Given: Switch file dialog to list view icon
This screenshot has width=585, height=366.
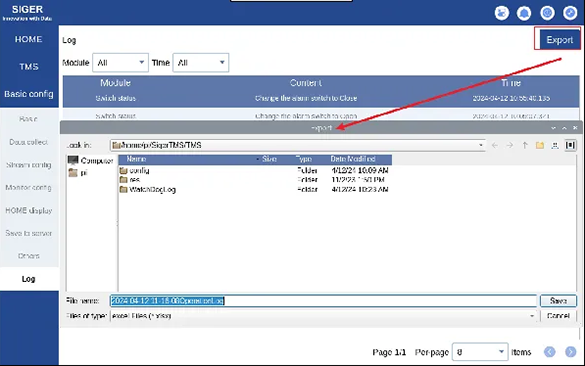Looking at the screenshot, I should [x=555, y=145].
